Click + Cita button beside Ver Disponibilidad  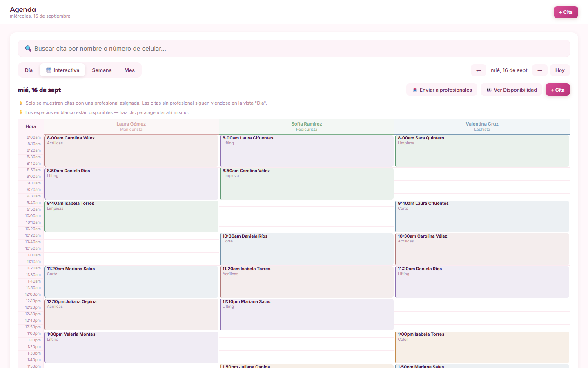pyautogui.click(x=558, y=90)
